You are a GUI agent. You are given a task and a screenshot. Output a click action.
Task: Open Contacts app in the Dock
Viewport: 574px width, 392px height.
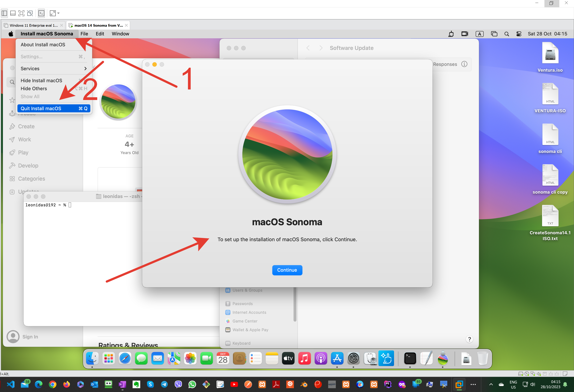tap(239, 358)
